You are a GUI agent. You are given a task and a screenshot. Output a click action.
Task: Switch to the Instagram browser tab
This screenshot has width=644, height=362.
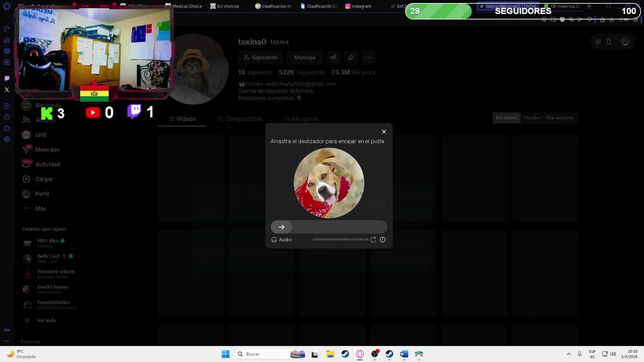click(x=358, y=6)
